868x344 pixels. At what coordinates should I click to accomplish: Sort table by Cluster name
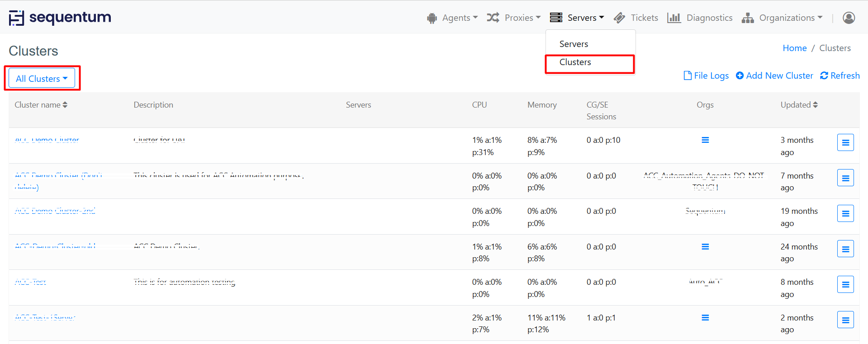click(41, 105)
